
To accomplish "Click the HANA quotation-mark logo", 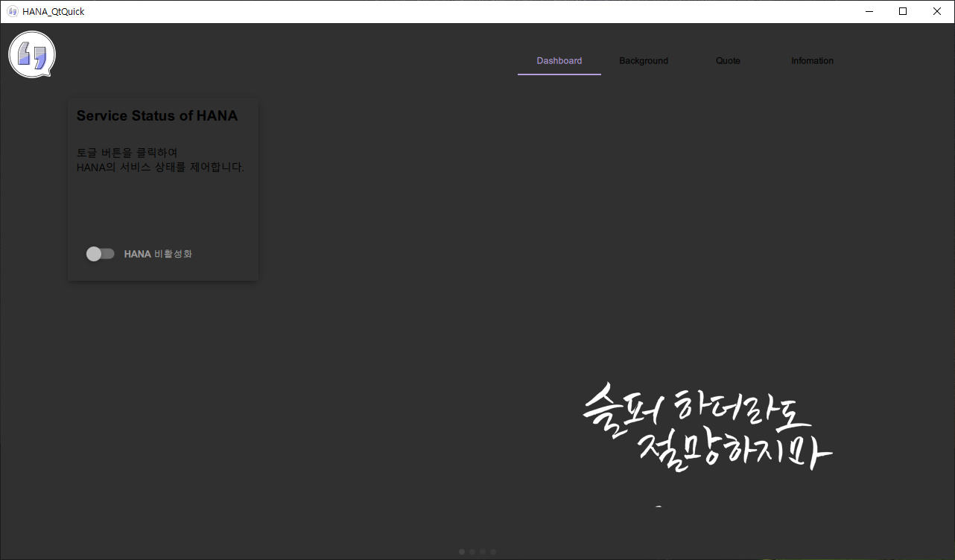I will 32,54.
